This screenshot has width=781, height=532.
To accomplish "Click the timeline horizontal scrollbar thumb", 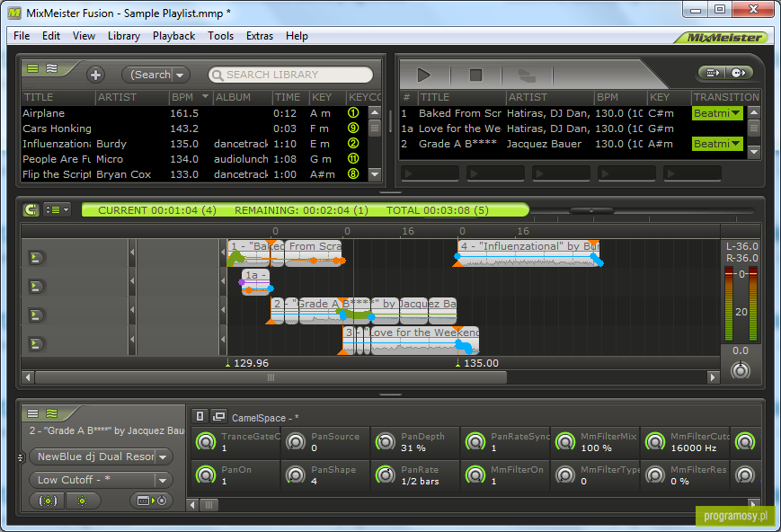I will [271, 377].
